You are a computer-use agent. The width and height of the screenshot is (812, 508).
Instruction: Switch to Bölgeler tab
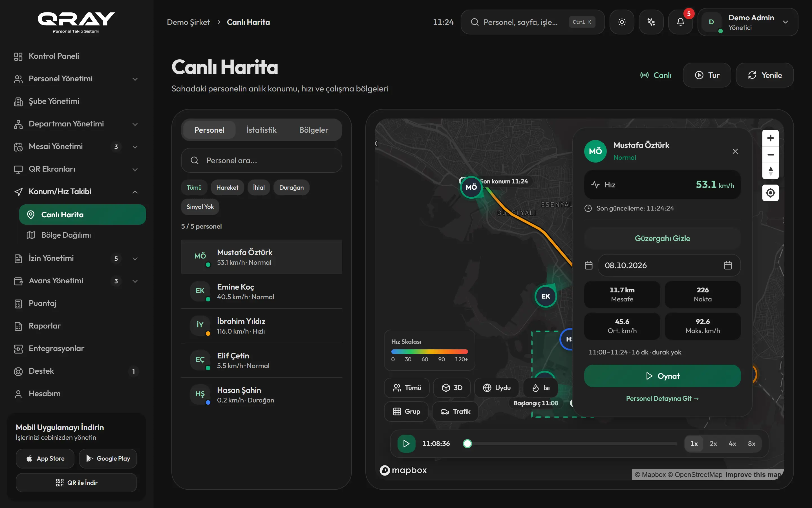[x=314, y=130]
